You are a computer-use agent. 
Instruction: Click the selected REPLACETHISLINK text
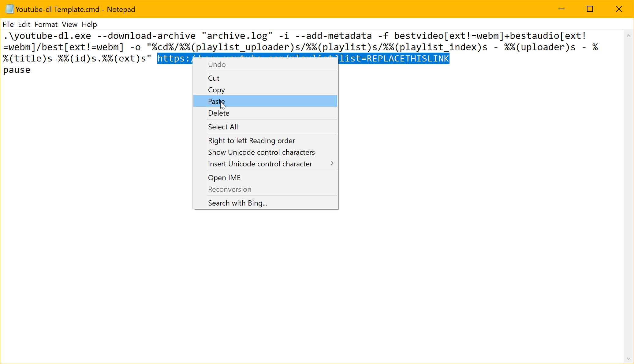408,58
